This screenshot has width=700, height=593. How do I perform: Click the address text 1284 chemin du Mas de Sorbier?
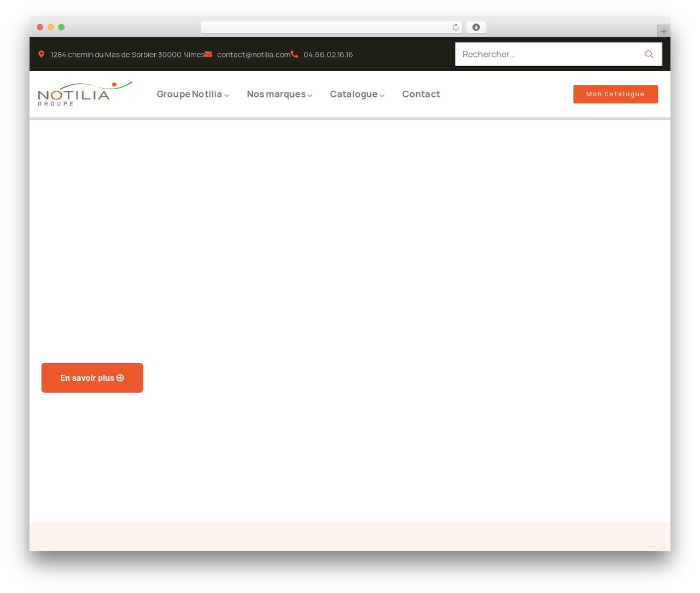127,55
